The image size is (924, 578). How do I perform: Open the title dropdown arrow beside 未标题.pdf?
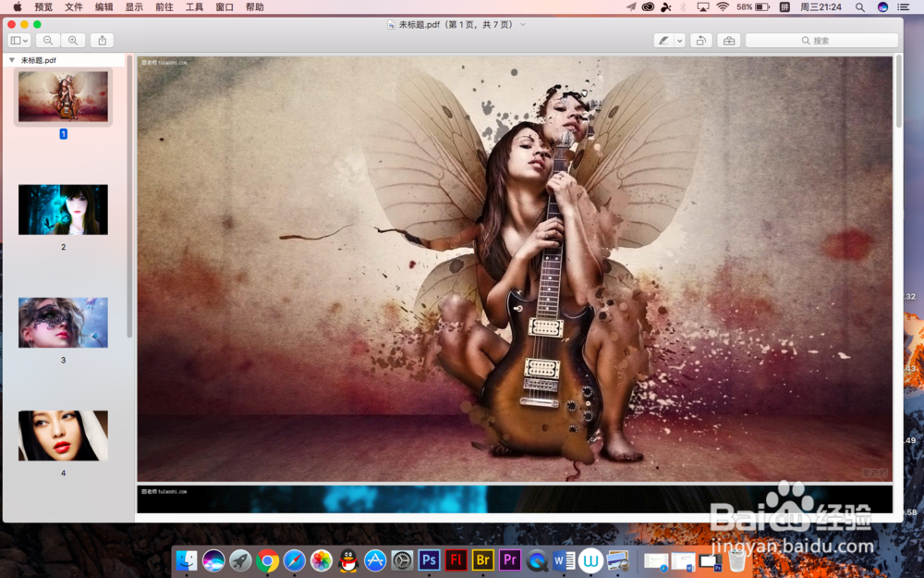tap(523, 25)
